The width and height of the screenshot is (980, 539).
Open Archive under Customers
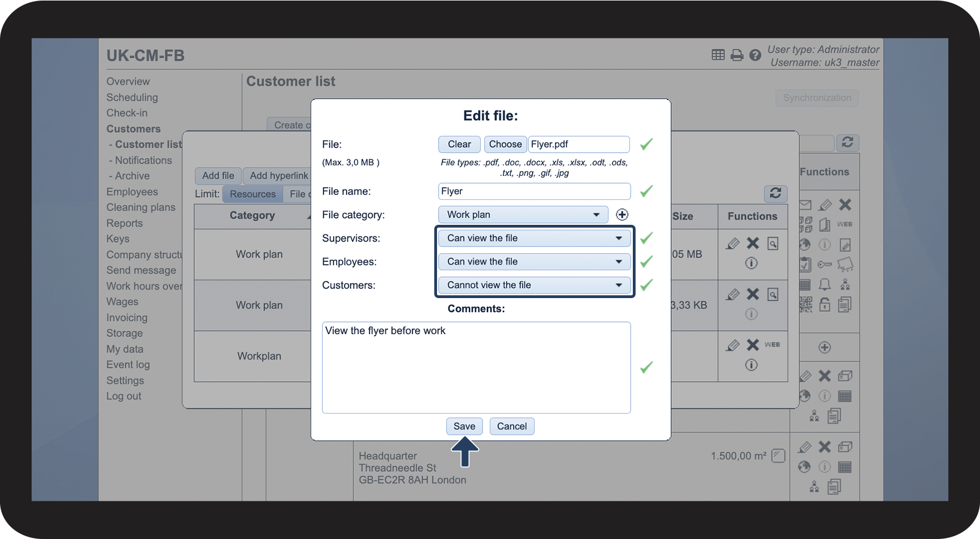tap(132, 176)
